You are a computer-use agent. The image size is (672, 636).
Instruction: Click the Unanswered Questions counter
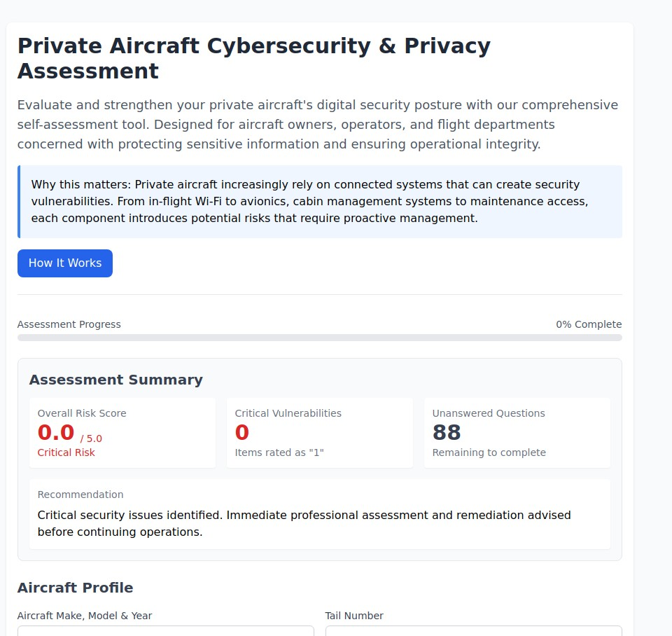[x=517, y=432]
